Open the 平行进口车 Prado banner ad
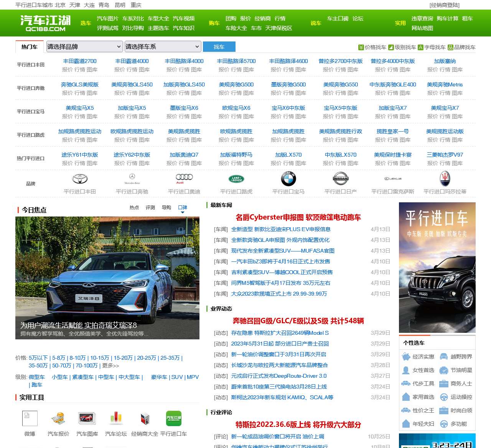The height and width of the screenshot is (448, 491). tap(437, 267)
